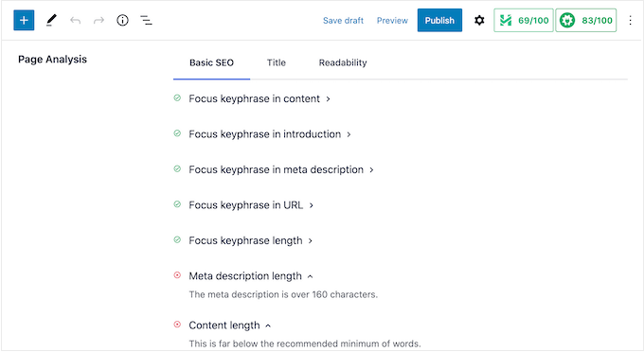Publish the post
Viewport: 644px width, 352px height.
coord(439,20)
